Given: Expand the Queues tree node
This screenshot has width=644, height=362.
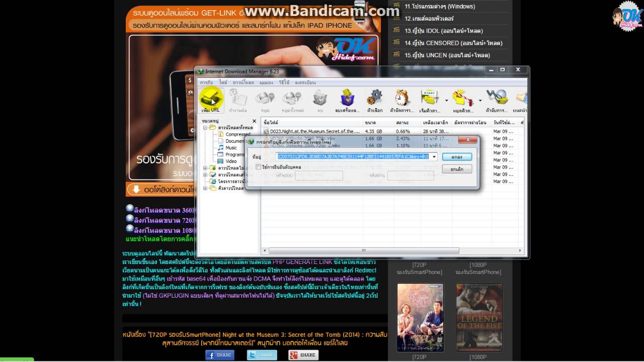Looking at the screenshot, I should (205, 189).
